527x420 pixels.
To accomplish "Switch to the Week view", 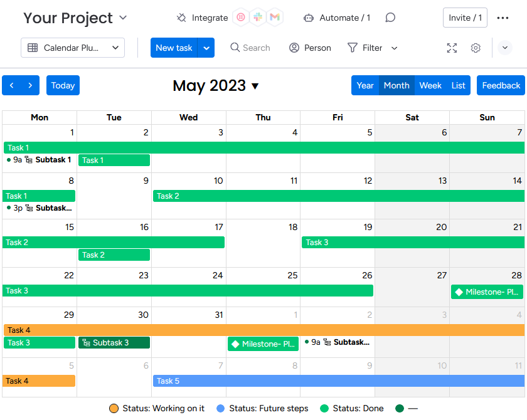I will click(x=430, y=85).
